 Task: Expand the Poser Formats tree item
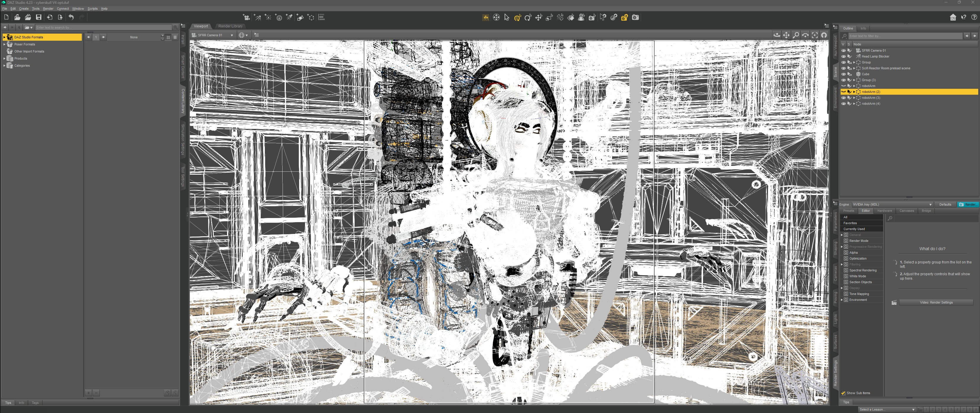point(4,45)
